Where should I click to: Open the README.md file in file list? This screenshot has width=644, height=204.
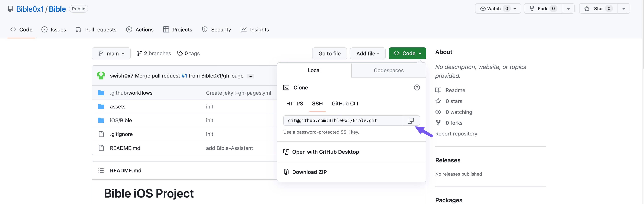(125, 148)
